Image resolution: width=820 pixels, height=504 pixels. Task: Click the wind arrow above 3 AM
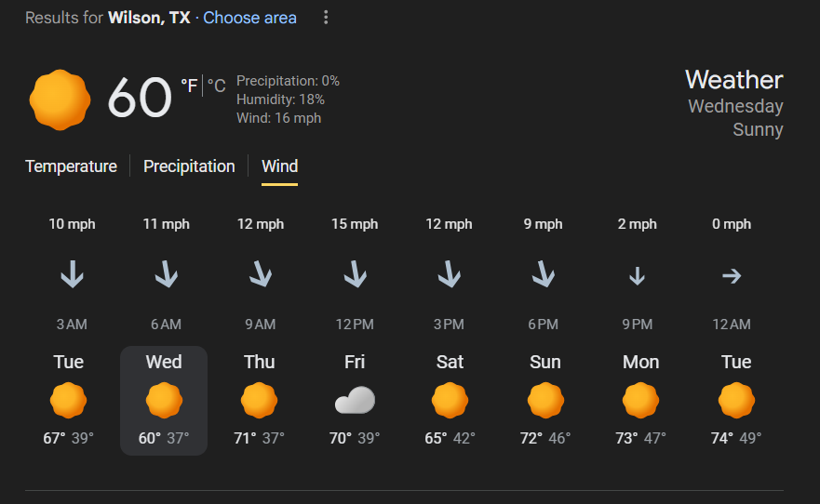[x=72, y=274]
